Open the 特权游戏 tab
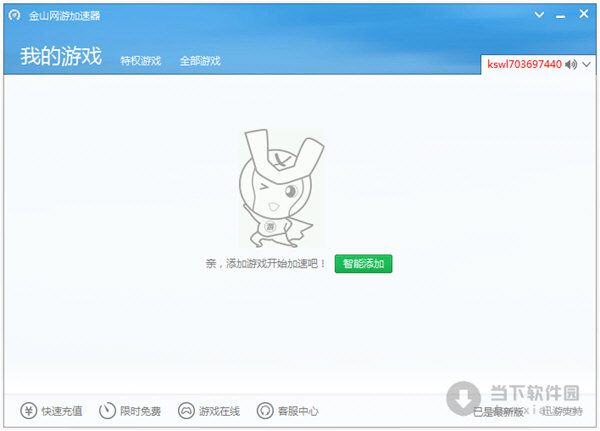The height and width of the screenshot is (431, 600). click(x=141, y=61)
